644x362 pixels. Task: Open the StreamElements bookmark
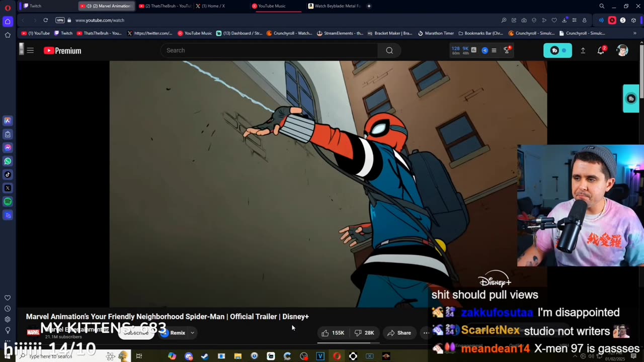pyautogui.click(x=340, y=33)
